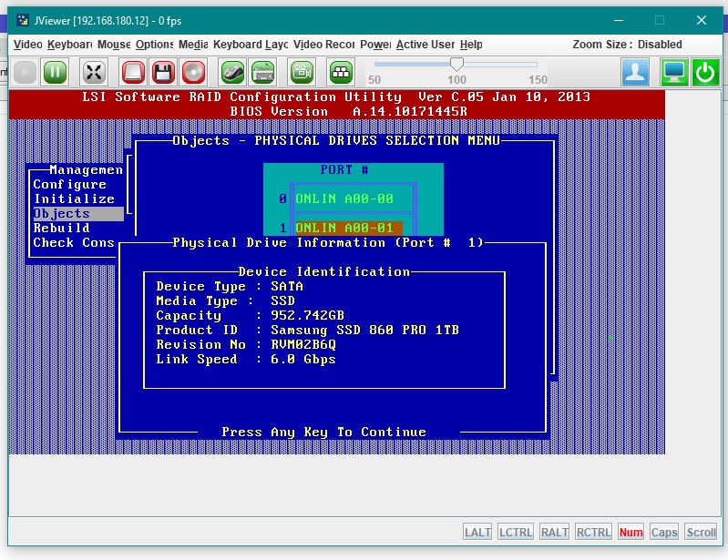Open CD/DVD media redirection icon
This screenshot has height=560, width=728.
coord(193,72)
